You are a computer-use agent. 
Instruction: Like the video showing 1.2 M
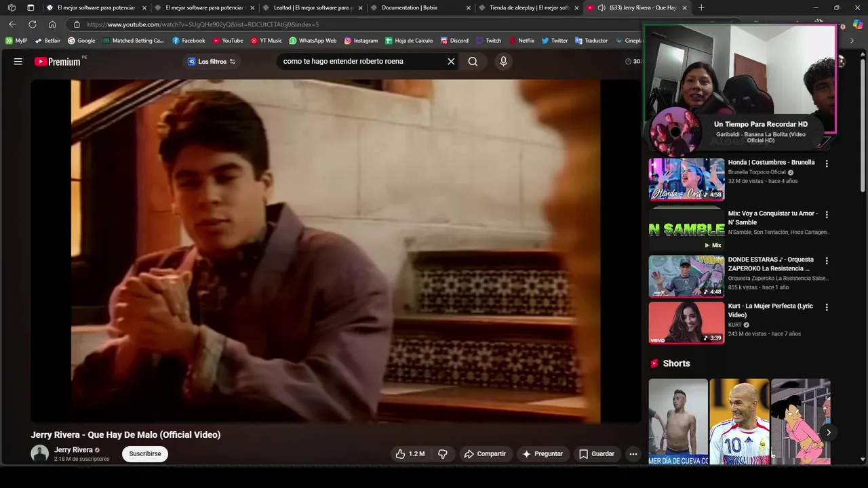(x=410, y=453)
